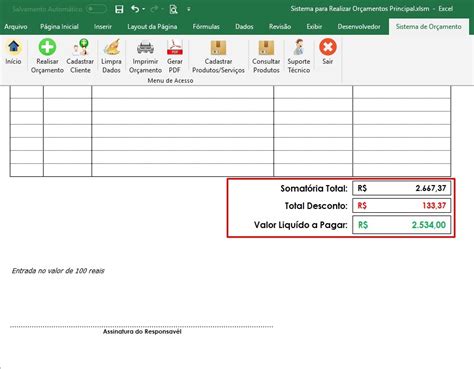Click the Save disk icon in title bar
474x369 pixels.
pos(119,9)
